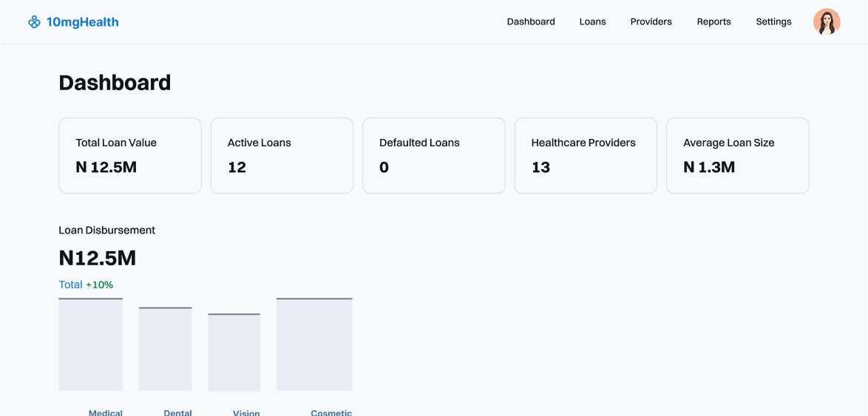
Task: Click the 'Cosmetic' chart axis label
Action: [x=331, y=413]
